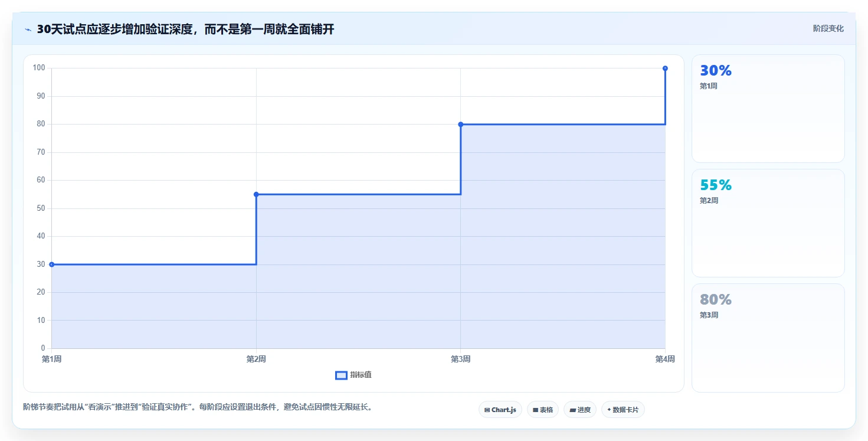Open the 55% 第2周 stat card
This screenshot has height=441, width=868.
pyautogui.click(x=768, y=223)
